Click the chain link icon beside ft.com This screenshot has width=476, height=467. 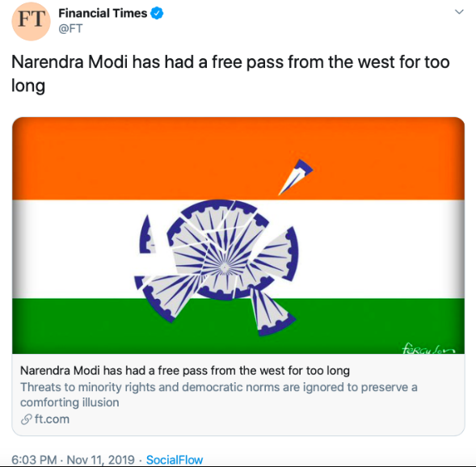(27, 419)
